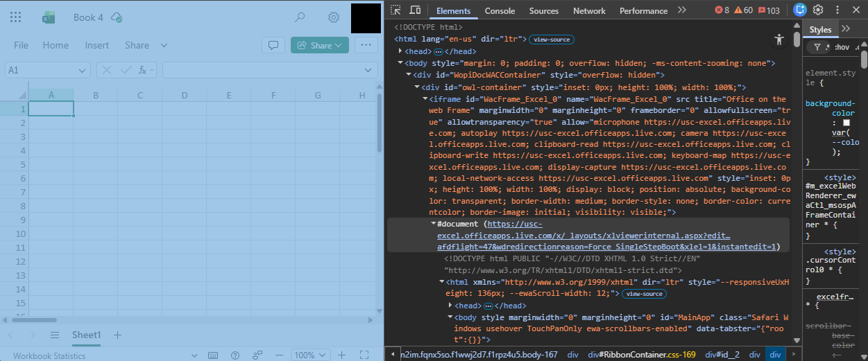Show more Styles pane tabs chevron
The image size is (868, 361).
point(846,29)
